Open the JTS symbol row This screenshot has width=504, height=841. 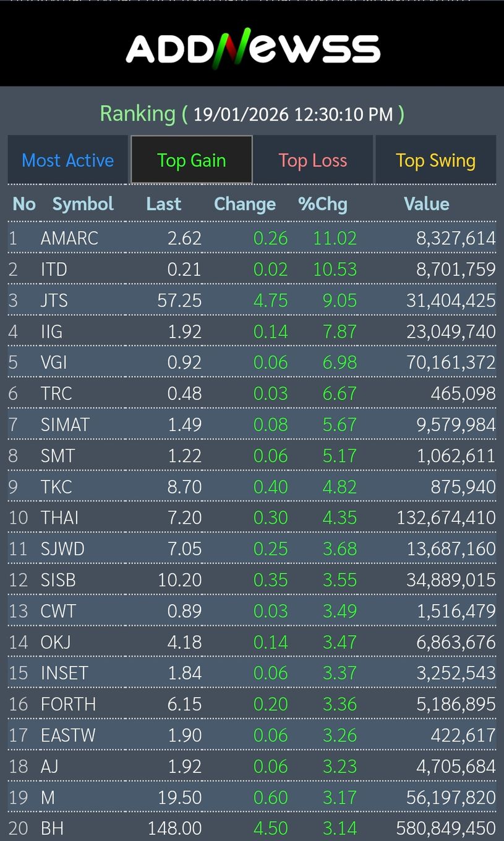point(54,301)
